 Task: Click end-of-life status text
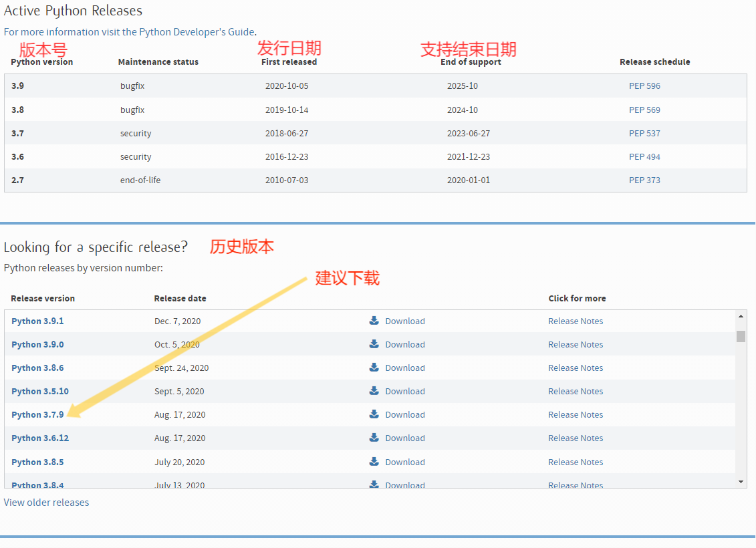tap(140, 180)
